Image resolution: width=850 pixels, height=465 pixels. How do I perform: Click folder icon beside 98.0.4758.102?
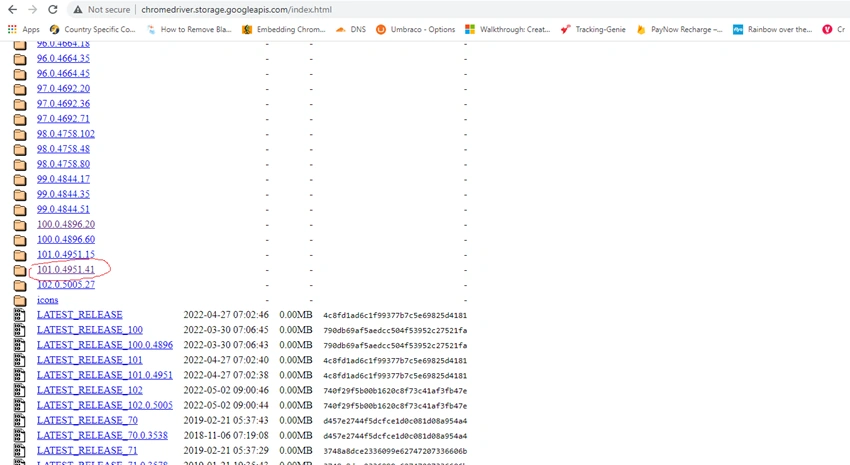click(x=20, y=134)
